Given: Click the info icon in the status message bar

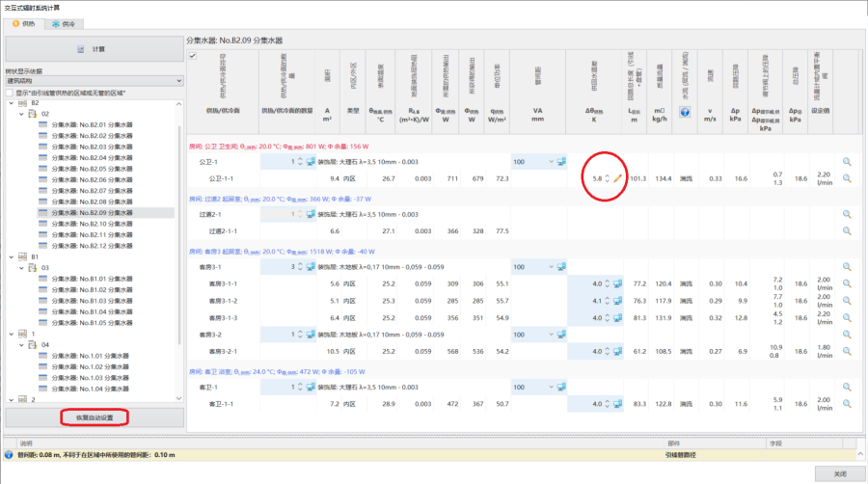Looking at the screenshot, I should click(x=9, y=455).
